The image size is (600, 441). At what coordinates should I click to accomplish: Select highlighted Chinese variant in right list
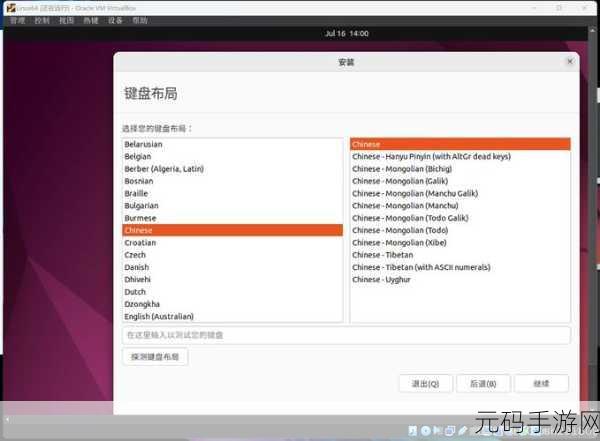click(460, 144)
